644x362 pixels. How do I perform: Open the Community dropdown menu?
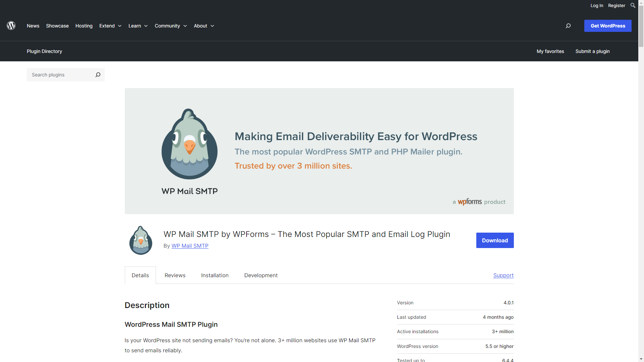171,26
